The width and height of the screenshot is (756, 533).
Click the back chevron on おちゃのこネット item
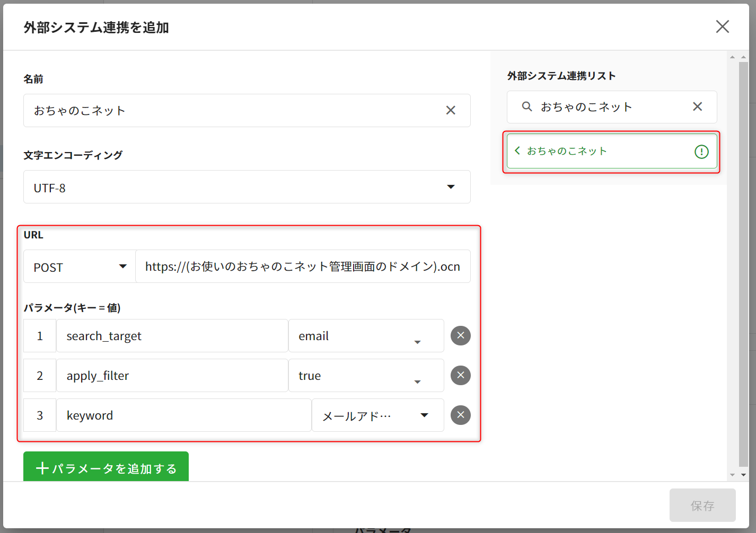click(x=517, y=151)
